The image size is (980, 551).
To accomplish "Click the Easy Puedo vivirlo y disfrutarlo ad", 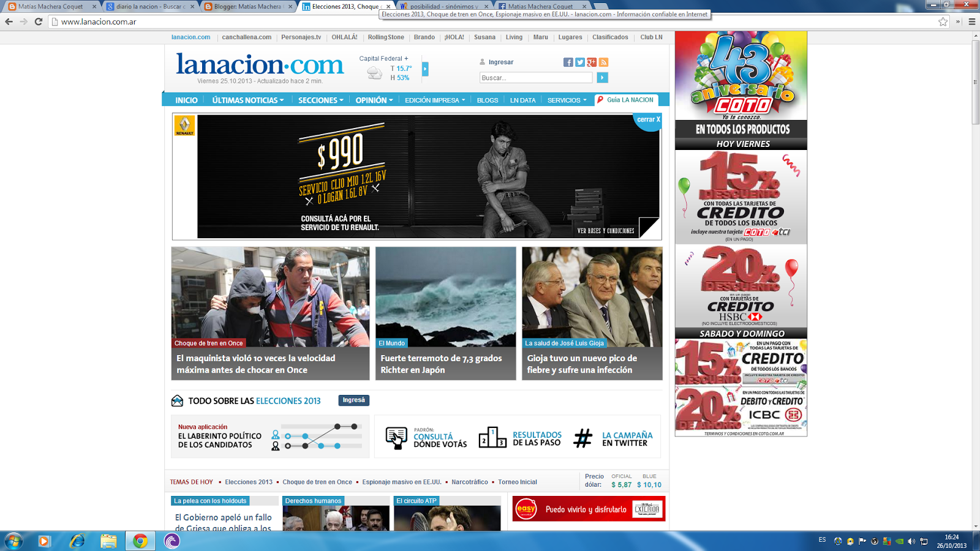I will (x=589, y=509).
